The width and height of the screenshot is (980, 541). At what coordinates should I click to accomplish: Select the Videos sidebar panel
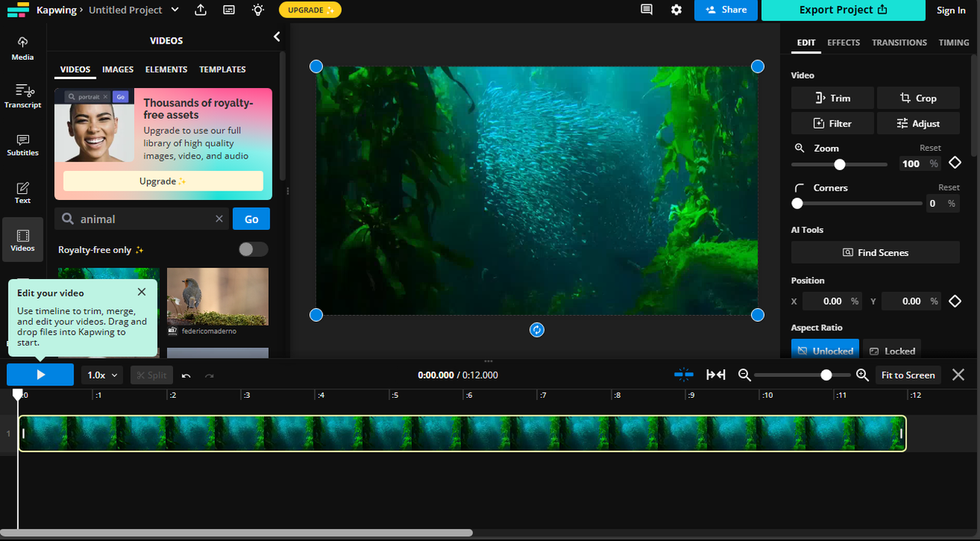coord(23,240)
